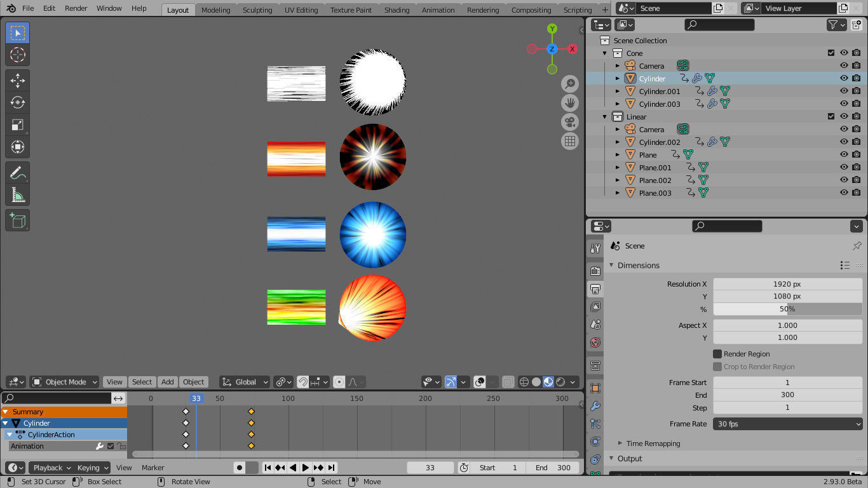This screenshot has height=488, width=868.
Task: Select the Cursor tool in the toolbar
Action: coord(18,55)
